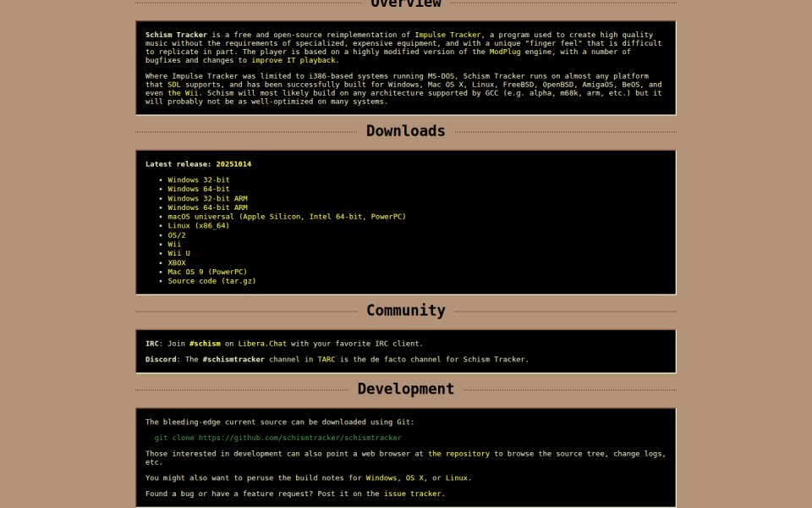Click the bold "IRC" label
The image size is (812, 508).
coord(152,344)
